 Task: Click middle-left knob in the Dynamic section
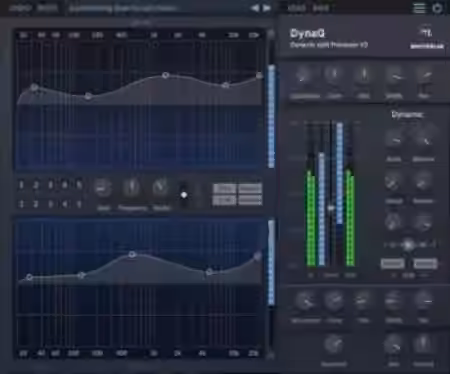point(393,182)
